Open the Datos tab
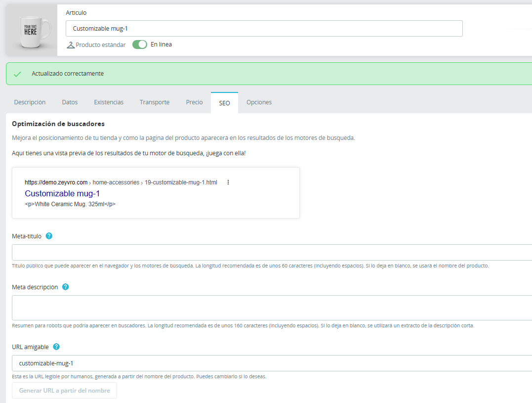 [70, 102]
